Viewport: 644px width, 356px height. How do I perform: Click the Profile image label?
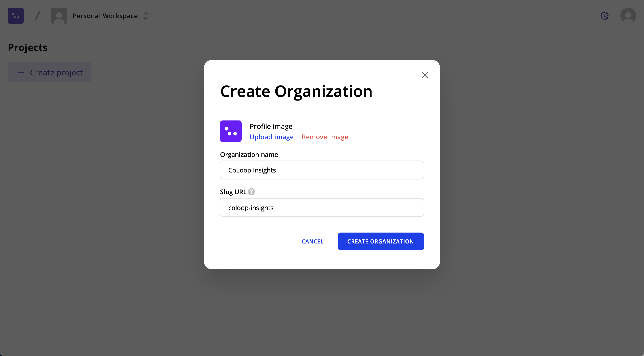point(271,127)
